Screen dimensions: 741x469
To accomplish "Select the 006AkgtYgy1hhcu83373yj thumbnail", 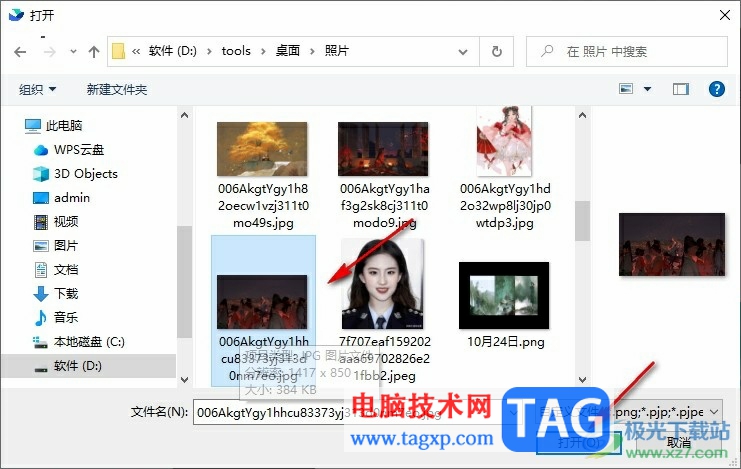I will click(262, 302).
